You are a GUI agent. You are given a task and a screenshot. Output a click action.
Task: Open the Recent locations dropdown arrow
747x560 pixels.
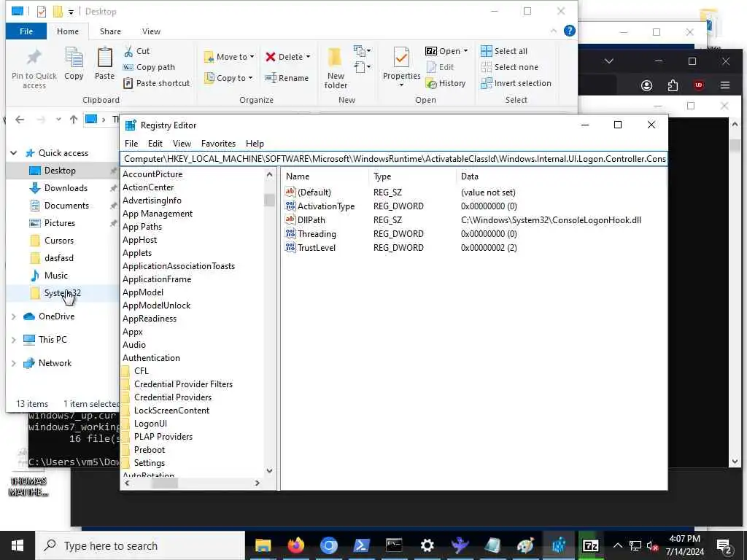pos(58,120)
